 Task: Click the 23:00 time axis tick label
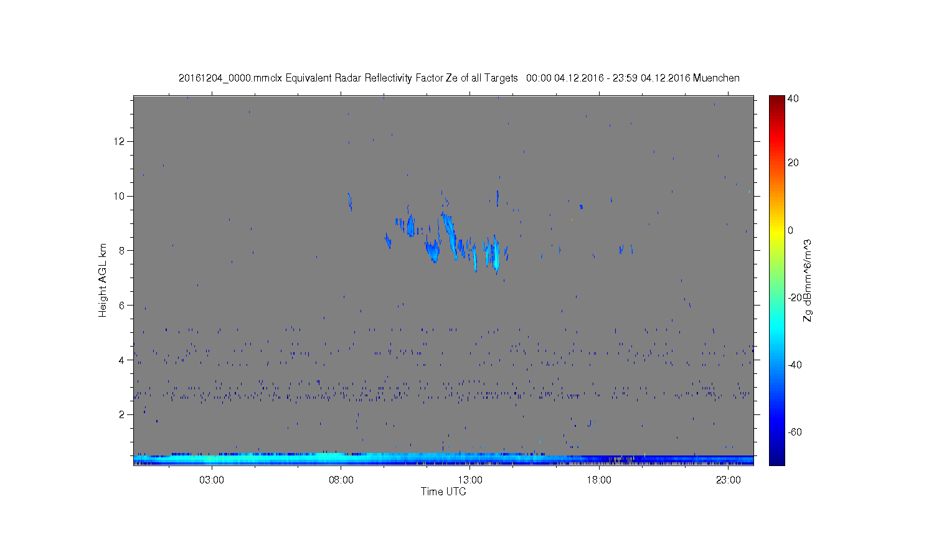click(728, 480)
